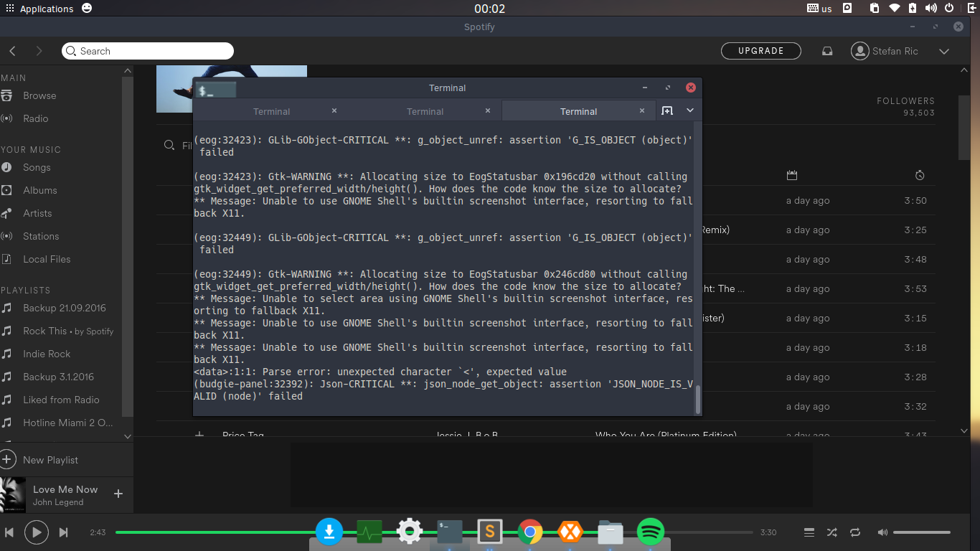Open the Wi-Fi network menu
980x551 pixels.
[894, 9]
